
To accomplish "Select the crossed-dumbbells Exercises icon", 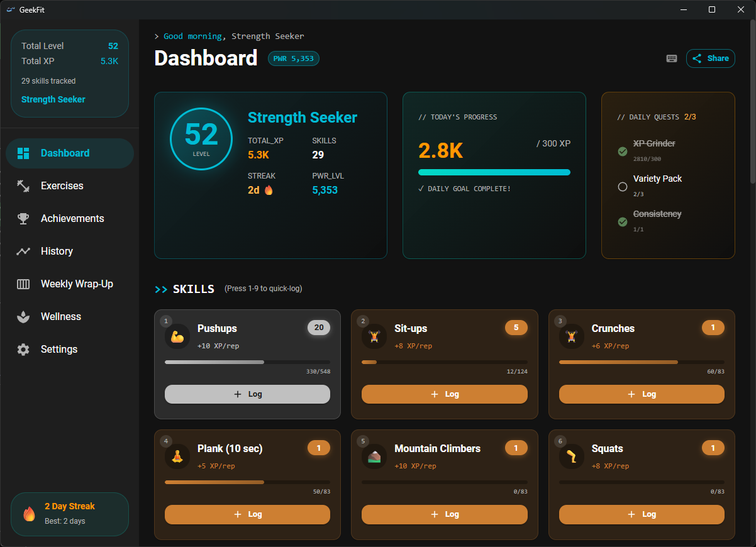I will point(23,185).
